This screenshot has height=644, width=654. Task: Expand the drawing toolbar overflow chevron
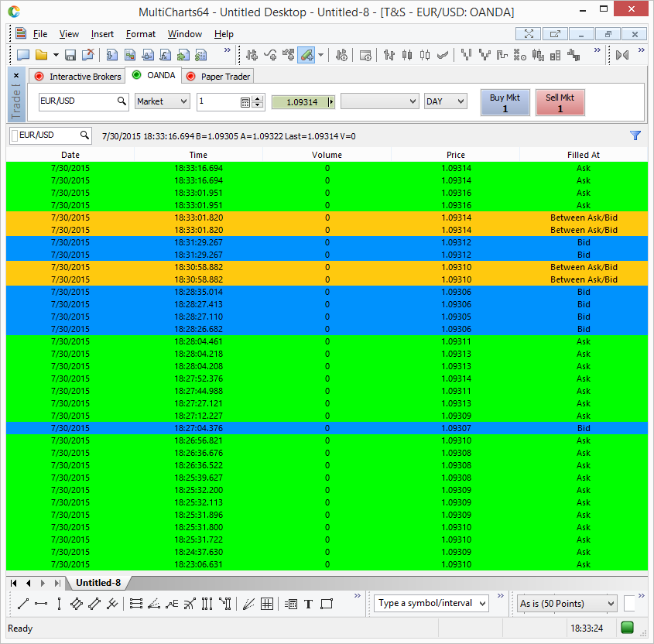point(358,595)
